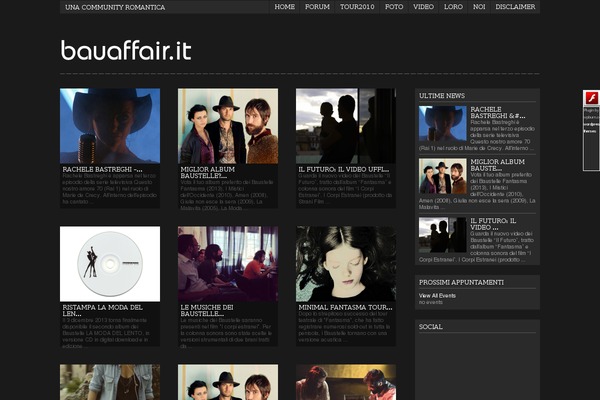Open the FOTO section
Image resolution: width=600 pixels, height=400 pixels.
tap(394, 7)
